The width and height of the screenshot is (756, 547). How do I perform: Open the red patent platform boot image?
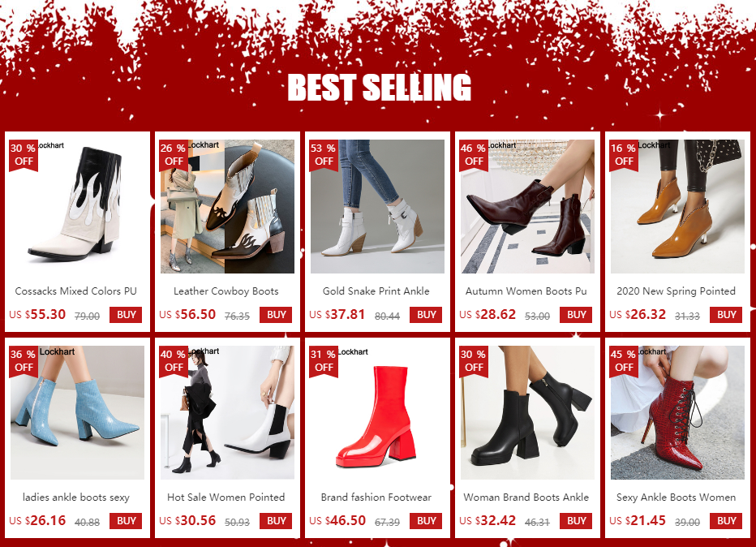(377, 412)
